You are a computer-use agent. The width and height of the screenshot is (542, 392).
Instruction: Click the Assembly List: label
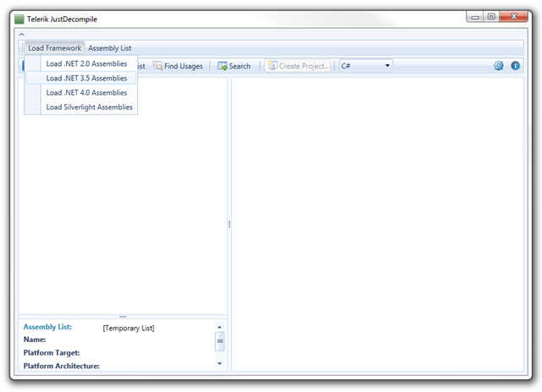pyautogui.click(x=47, y=327)
